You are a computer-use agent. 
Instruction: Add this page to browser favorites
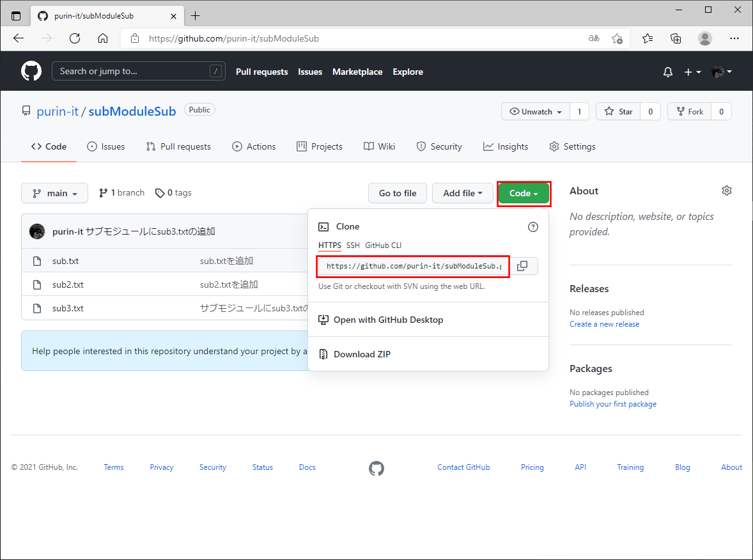(x=617, y=38)
